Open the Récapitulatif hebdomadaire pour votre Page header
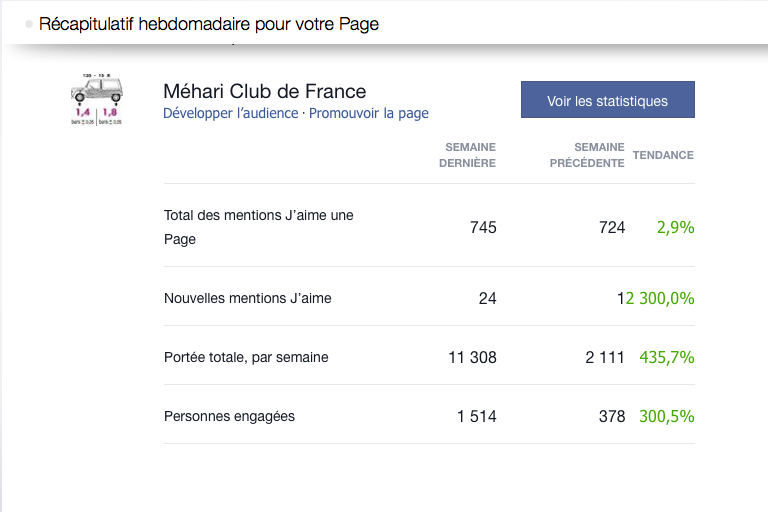 [209, 24]
